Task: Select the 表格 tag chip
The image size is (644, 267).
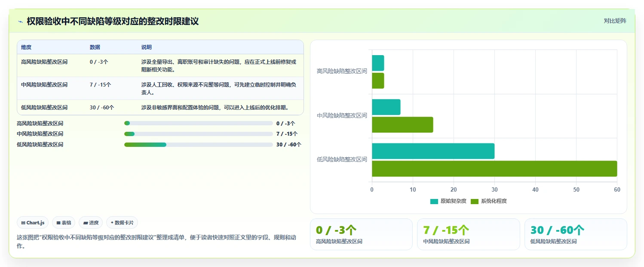Action: click(64, 223)
